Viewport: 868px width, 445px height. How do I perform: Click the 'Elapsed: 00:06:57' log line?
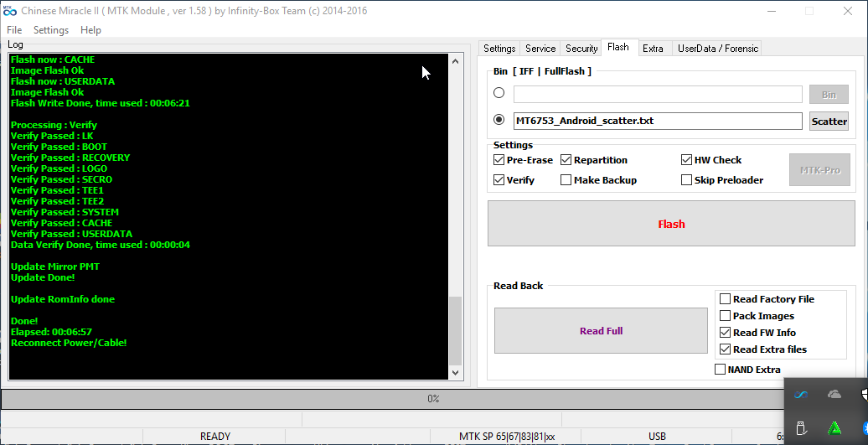(51, 332)
